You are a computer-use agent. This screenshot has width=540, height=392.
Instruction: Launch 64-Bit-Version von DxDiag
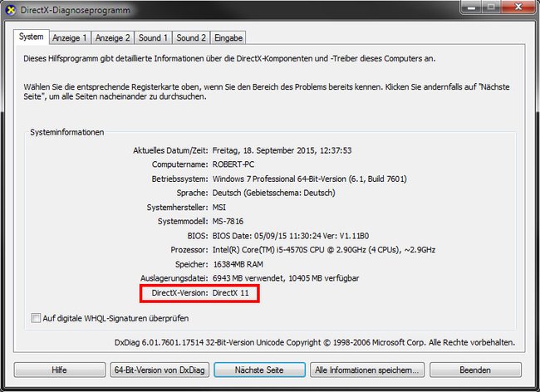[160, 370]
